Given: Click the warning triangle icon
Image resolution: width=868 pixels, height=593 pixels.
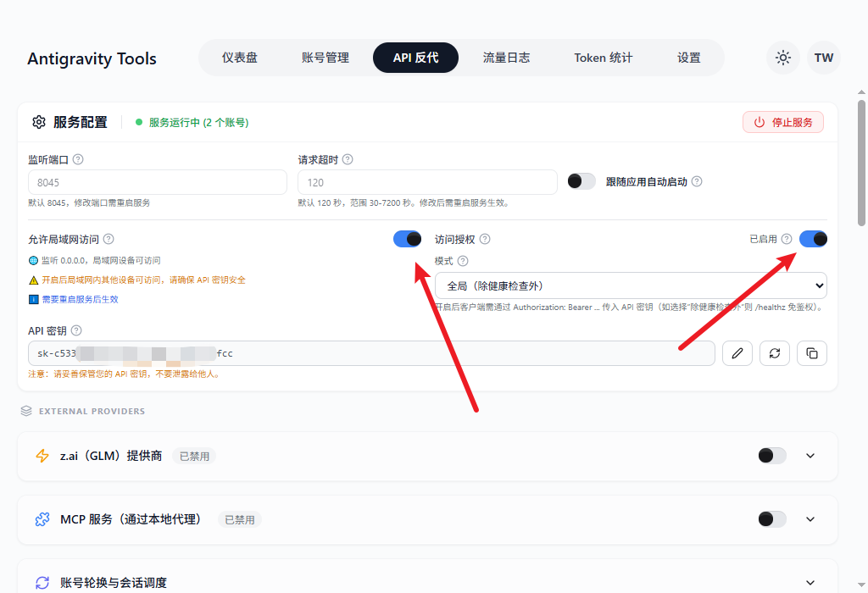Looking at the screenshot, I should click(x=33, y=280).
